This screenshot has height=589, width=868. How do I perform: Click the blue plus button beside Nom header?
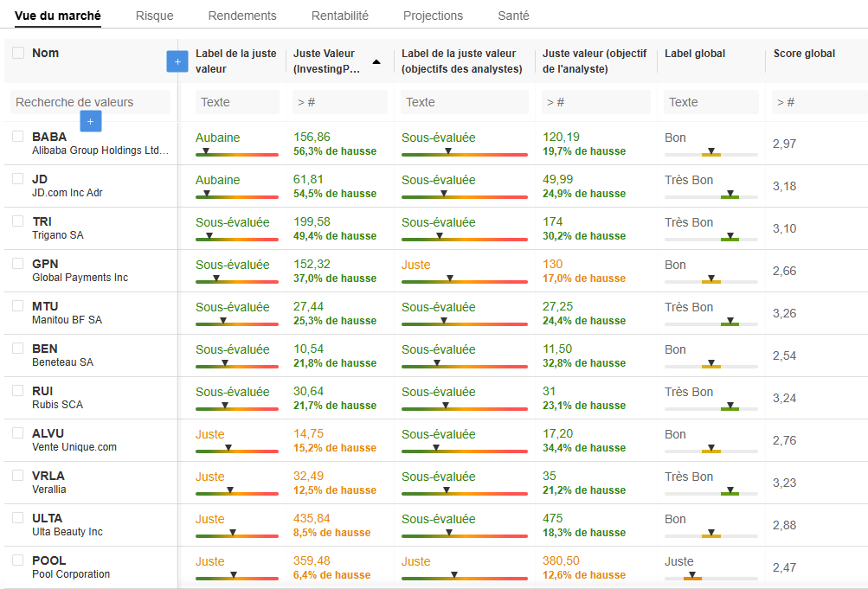coord(177,61)
